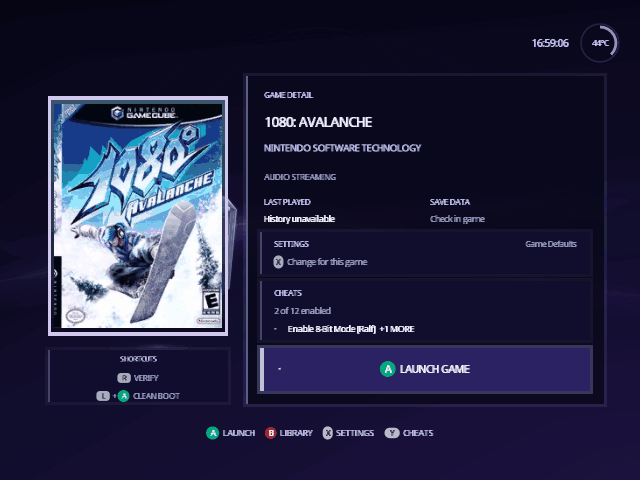Toggle the Enable 8-Bit Mode cheat entry
Image resolution: width=640 pixels, height=480 pixels.
(x=331, y=329)
